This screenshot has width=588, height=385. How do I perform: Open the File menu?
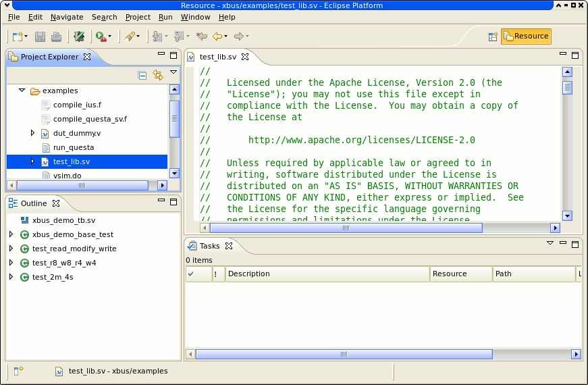[14, 17]
